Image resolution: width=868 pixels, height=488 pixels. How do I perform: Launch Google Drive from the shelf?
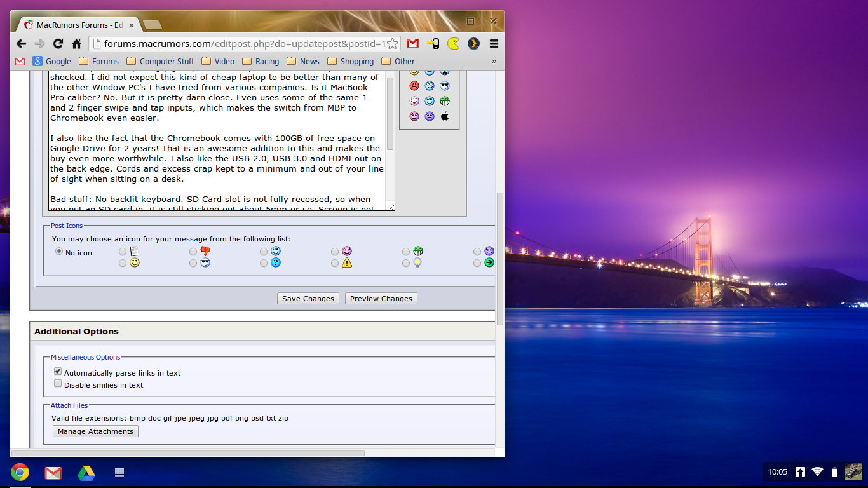(86, 473)
